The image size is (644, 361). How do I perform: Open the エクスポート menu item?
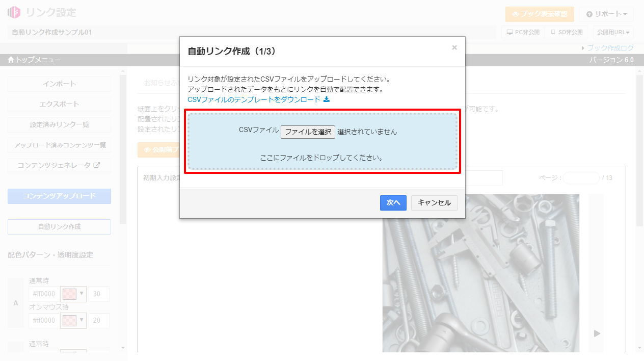[x=59, y=104]
